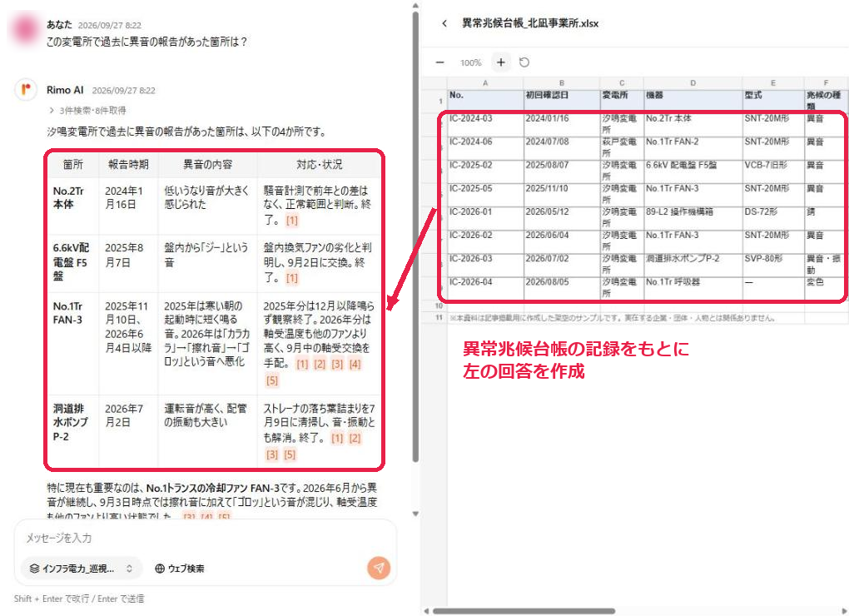The image size is (849, 616).
Task: Toggle the ウェブ検索 web search option
Action: coord(180,569)
